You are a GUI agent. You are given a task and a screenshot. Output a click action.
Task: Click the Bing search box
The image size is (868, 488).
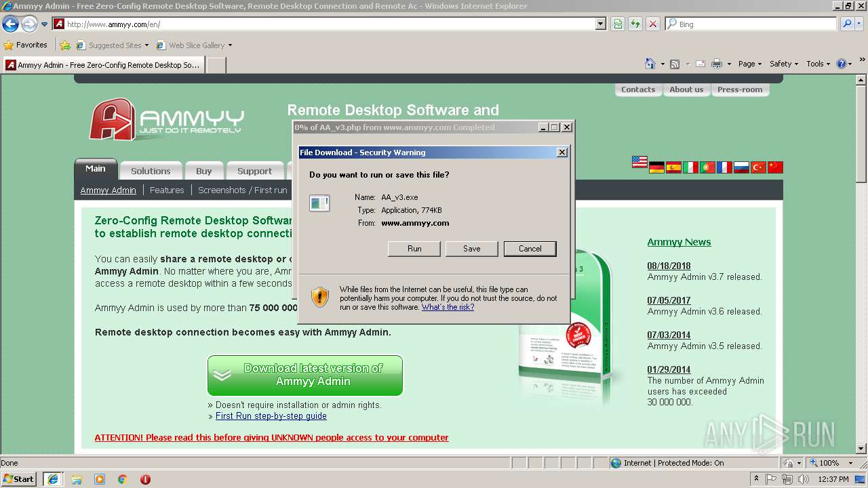(751, 24)
